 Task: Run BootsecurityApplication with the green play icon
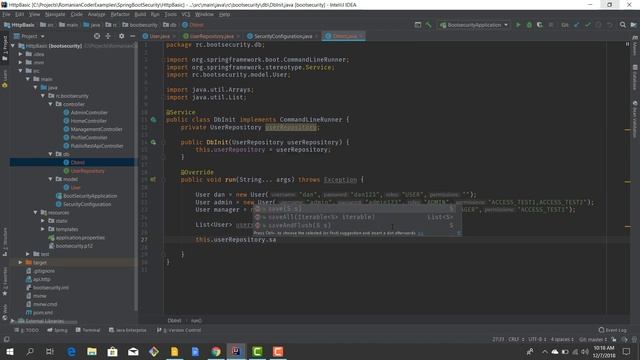pos(518,25)
